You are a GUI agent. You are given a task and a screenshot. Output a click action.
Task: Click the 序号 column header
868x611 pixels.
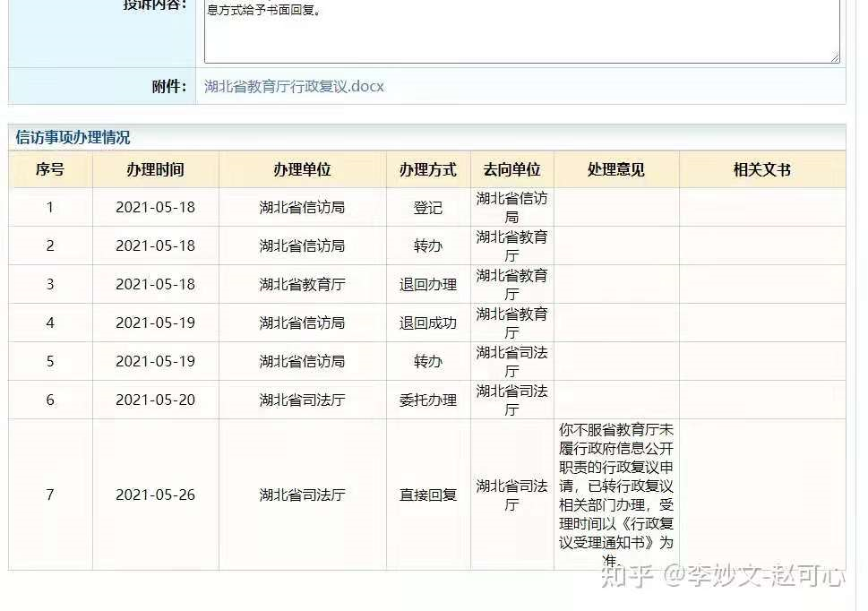click(x=50, y=169)
